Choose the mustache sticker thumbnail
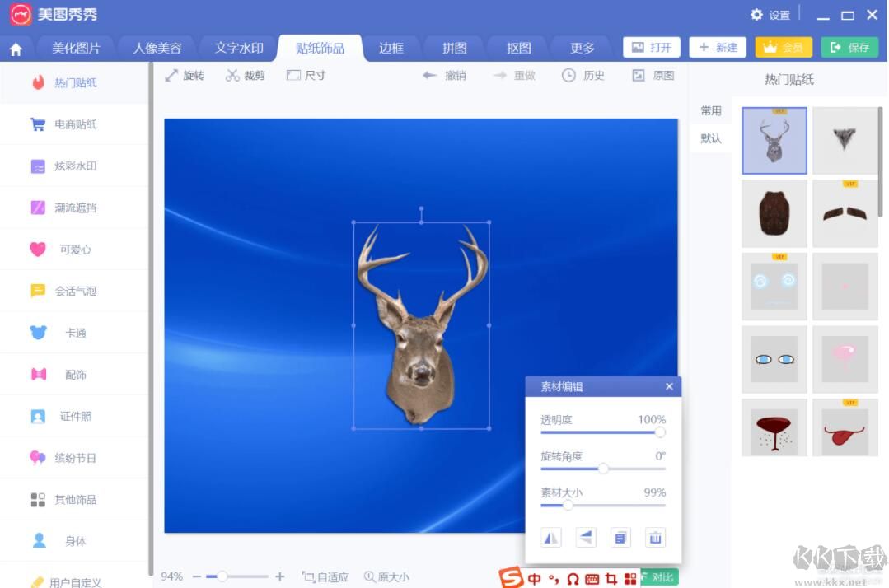889x588 pixels. pyautogui.click(x=845, y=213)
